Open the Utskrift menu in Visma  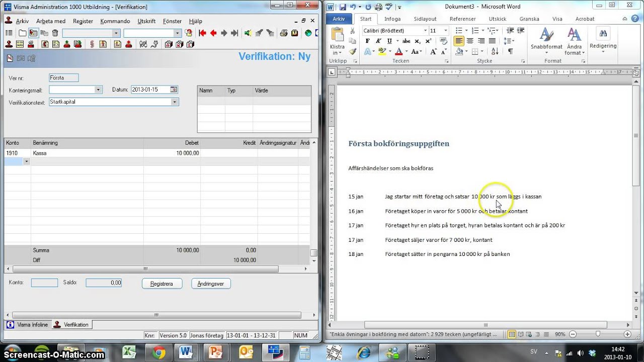[x=146, y=21]
